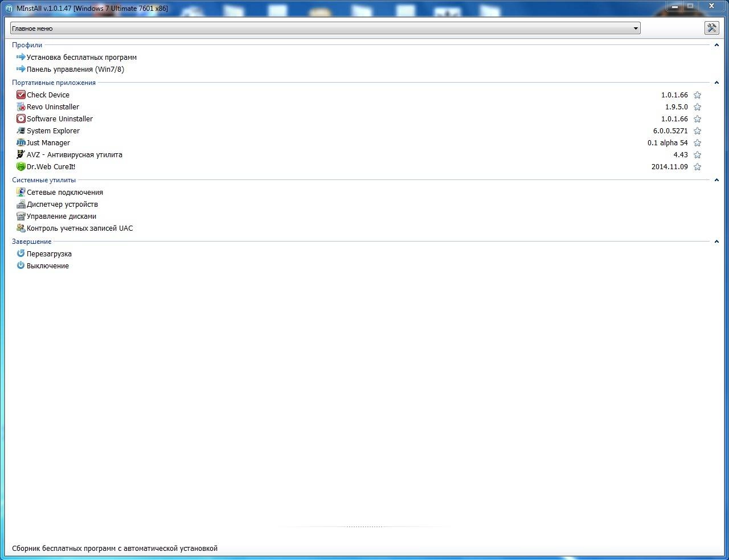Click the Управление дисками icon

pyautogui.click(x=21, y=216)
